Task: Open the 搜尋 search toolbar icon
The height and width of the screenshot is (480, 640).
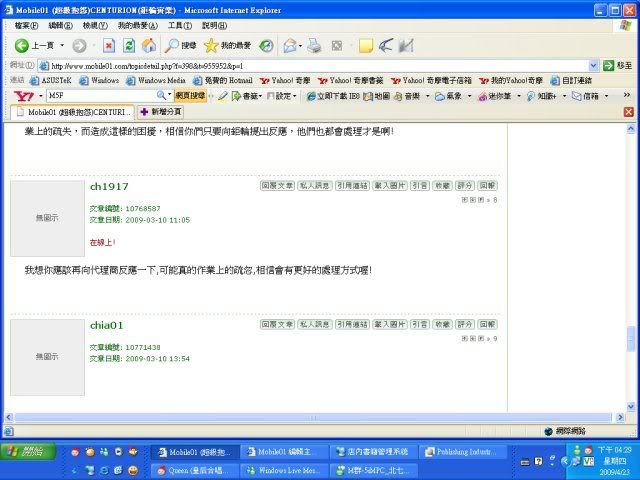Action: (181, 46)
